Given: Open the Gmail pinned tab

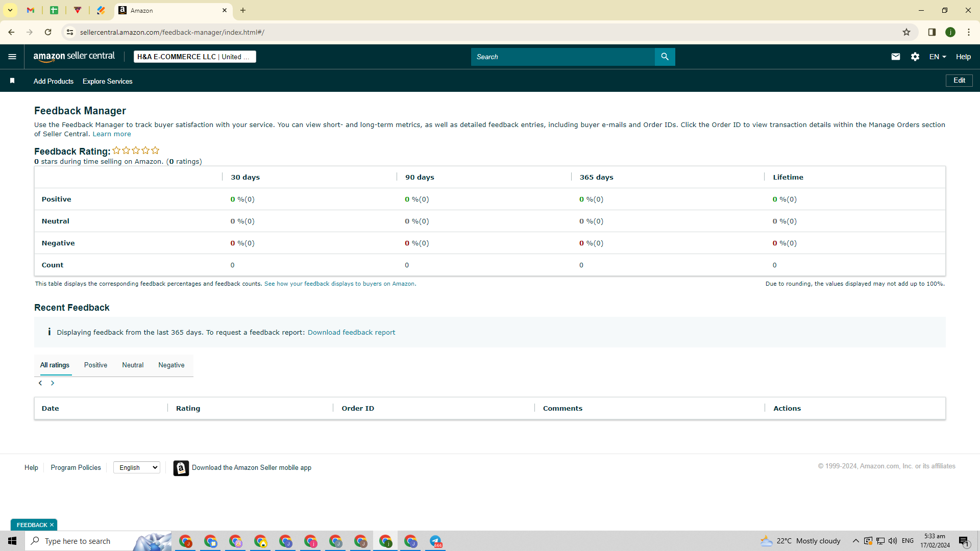Looking at the screenshot, I should point(31,10).
